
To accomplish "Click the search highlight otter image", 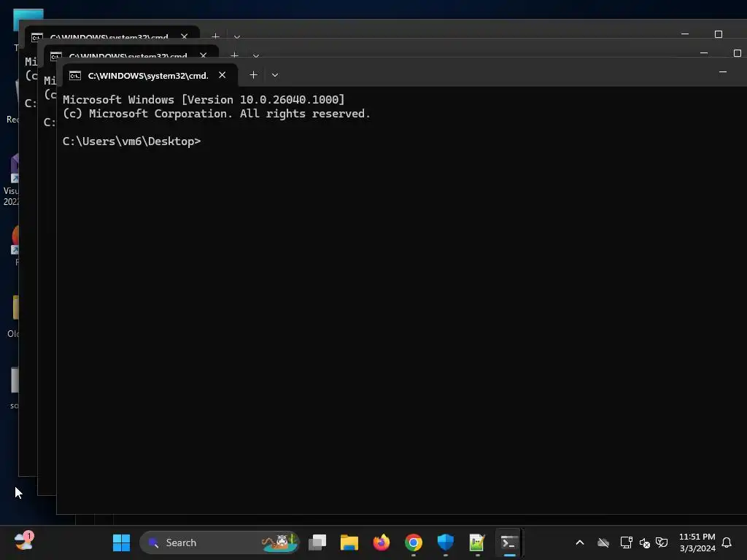I will point(279,542).
